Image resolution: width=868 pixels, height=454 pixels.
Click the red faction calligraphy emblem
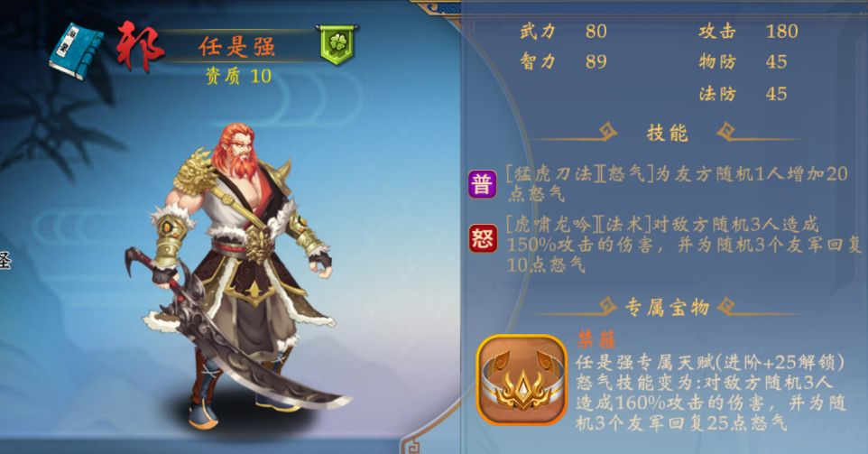pos(140,47)
